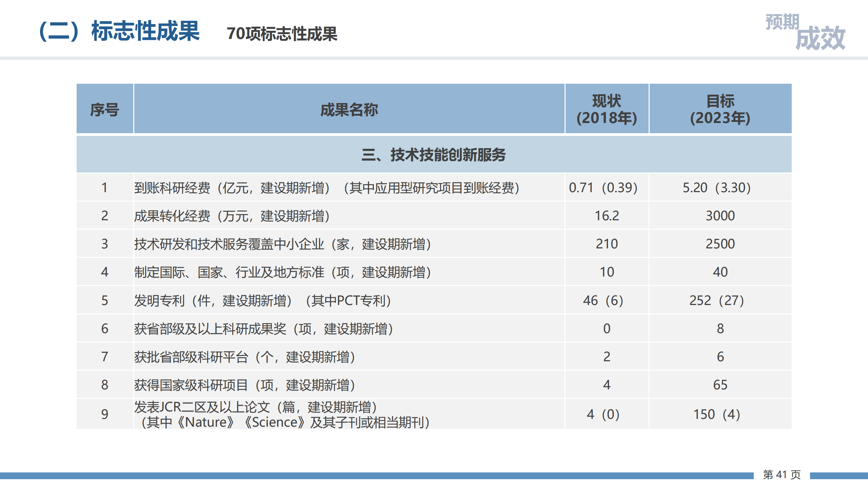Click section row 三、技术技能创新服务
This screenshot has width=868, height=488.
[433, 155]
